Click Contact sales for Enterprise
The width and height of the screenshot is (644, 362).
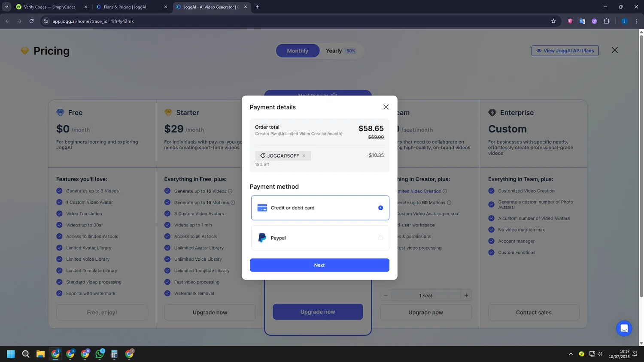(534, 312)
